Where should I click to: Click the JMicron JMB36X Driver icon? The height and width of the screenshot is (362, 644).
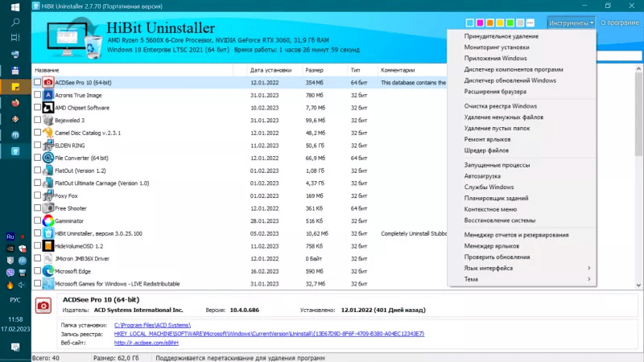[x=48, y=258]
